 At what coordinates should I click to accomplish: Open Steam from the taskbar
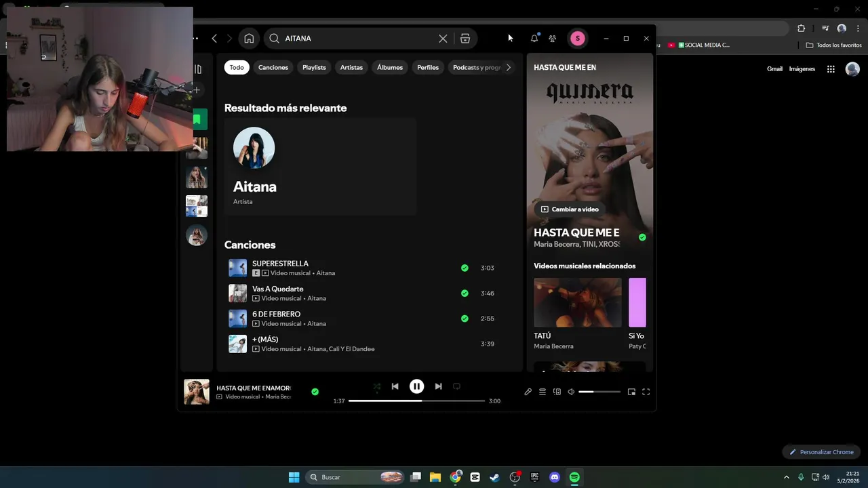494,477
